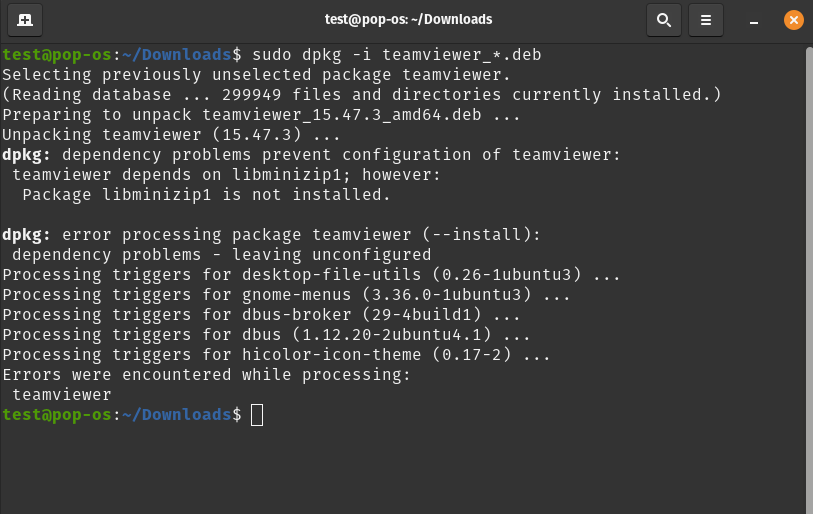Click the Reading database 299949 files line
The height and width of the screenshot is (514, 813).
pyautogui.click(x=362, y=94)
